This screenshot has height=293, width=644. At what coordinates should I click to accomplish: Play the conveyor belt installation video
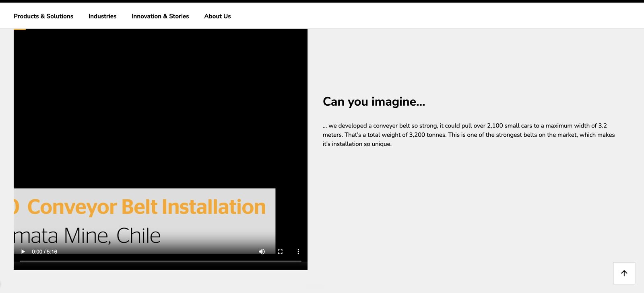click(x=23, y=252)
